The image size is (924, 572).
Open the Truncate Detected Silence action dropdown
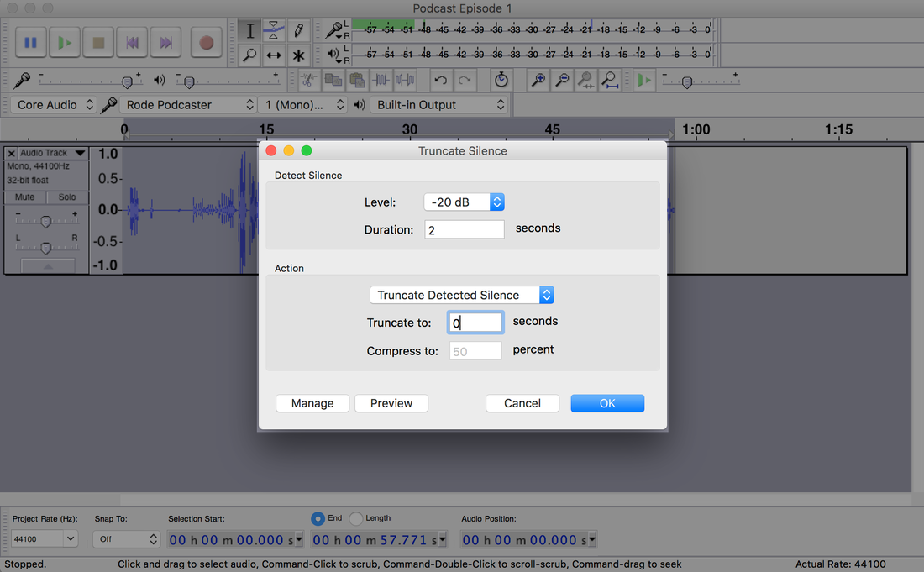click(x=461, y=295)
